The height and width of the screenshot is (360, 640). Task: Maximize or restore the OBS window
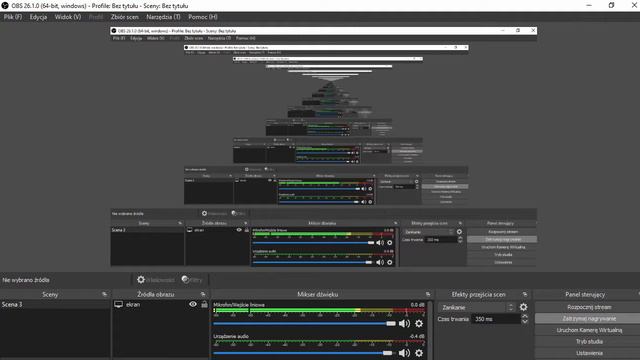(x=611, y=6)
